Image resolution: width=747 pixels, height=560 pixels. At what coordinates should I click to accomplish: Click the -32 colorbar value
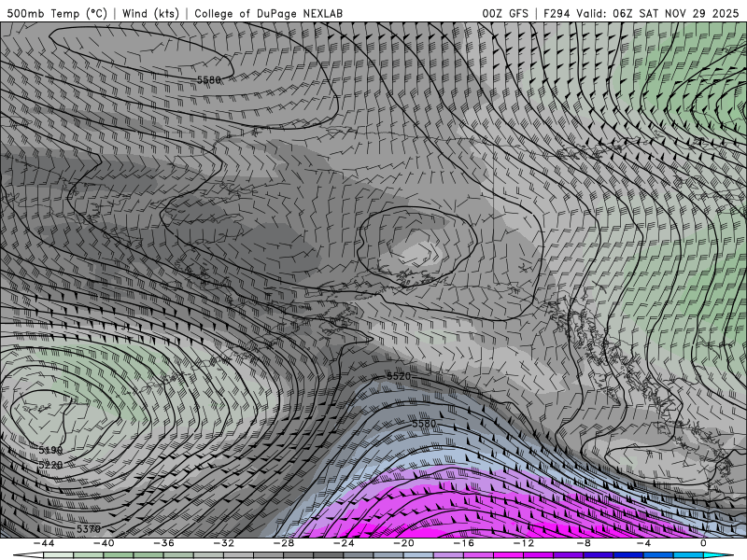(x=224, y=543)
